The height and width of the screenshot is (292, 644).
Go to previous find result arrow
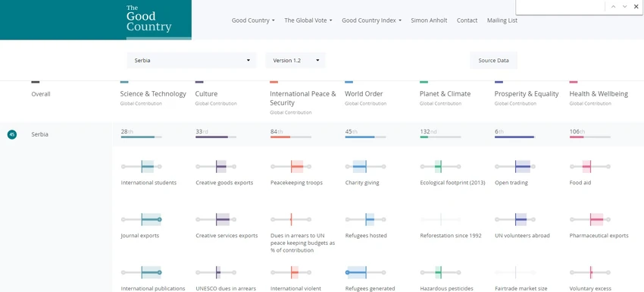click(613, 7)
